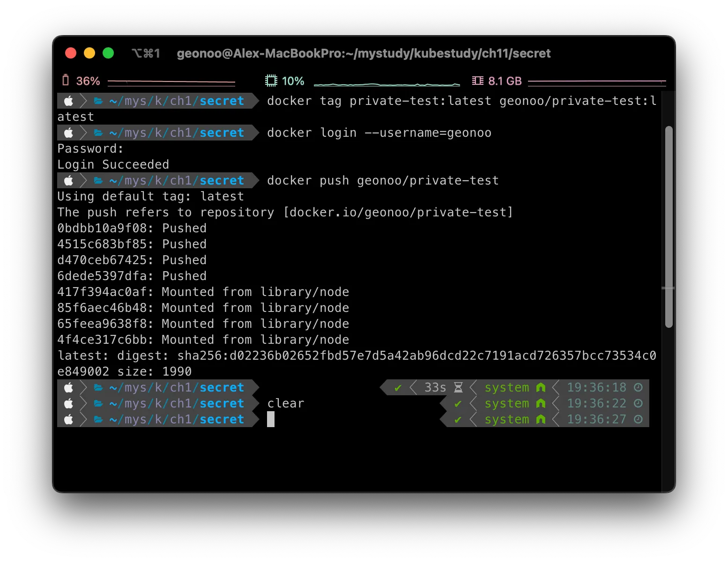Viewport: 728px width, 562px height.
Task: Click the '65feea9638f8: Mounted from library/node' line
Action: point(203,324)
